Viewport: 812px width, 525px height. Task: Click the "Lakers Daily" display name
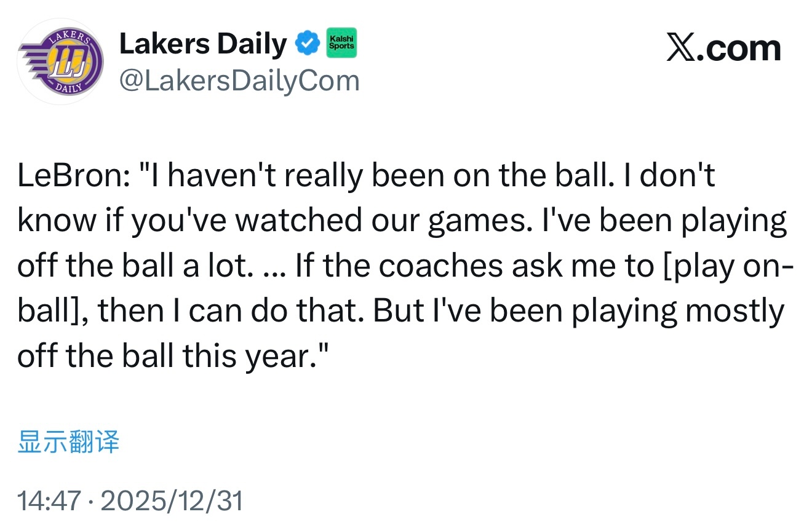202,44
